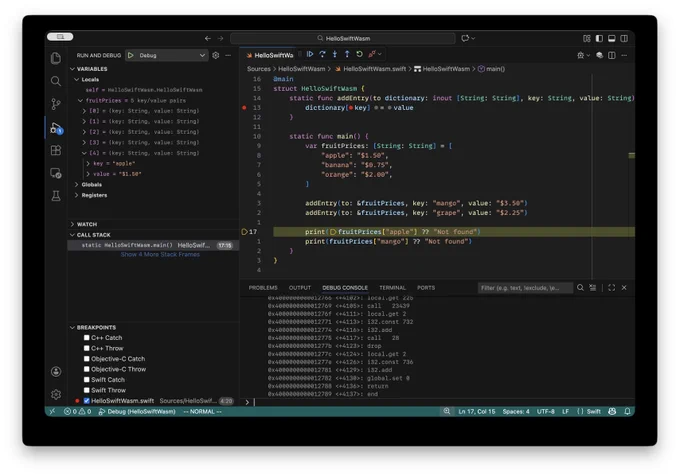Step into in the debug toolbar
Screen dimensions: 680x476
[x=334, y=54]
